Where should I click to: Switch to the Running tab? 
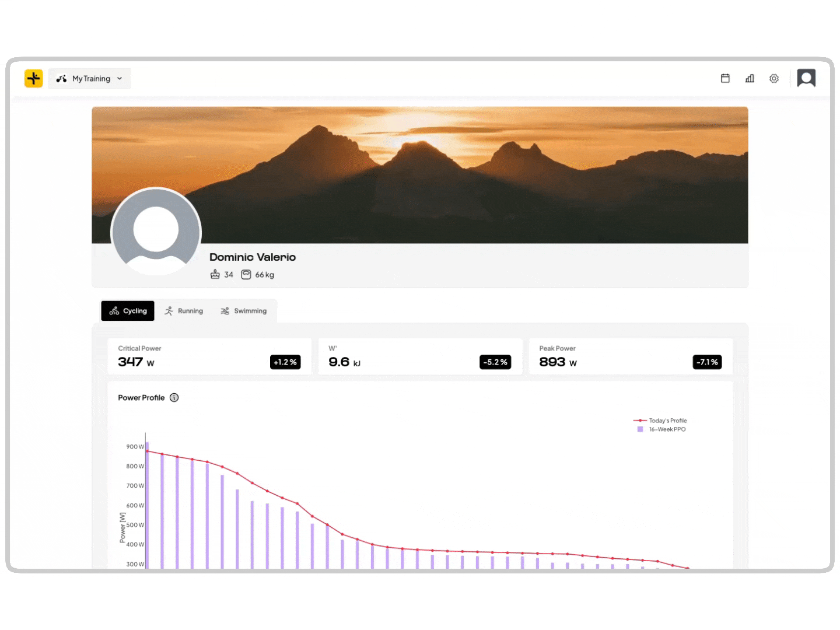184,311
